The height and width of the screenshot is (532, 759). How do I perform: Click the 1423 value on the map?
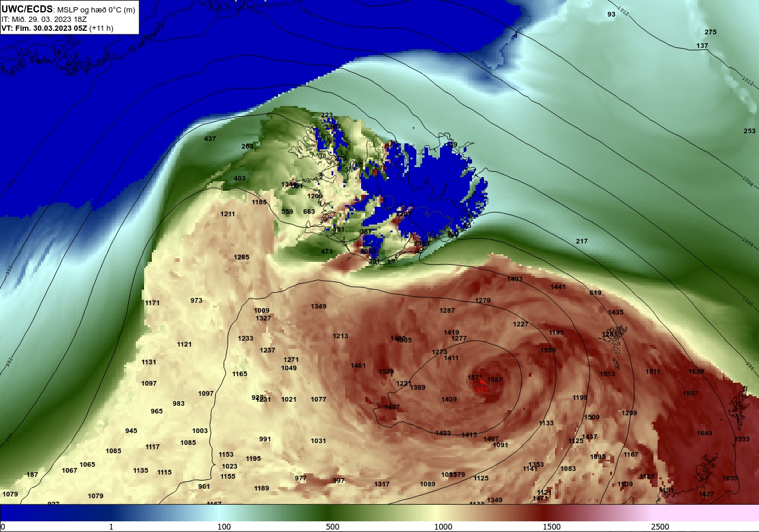pos(443,433)
